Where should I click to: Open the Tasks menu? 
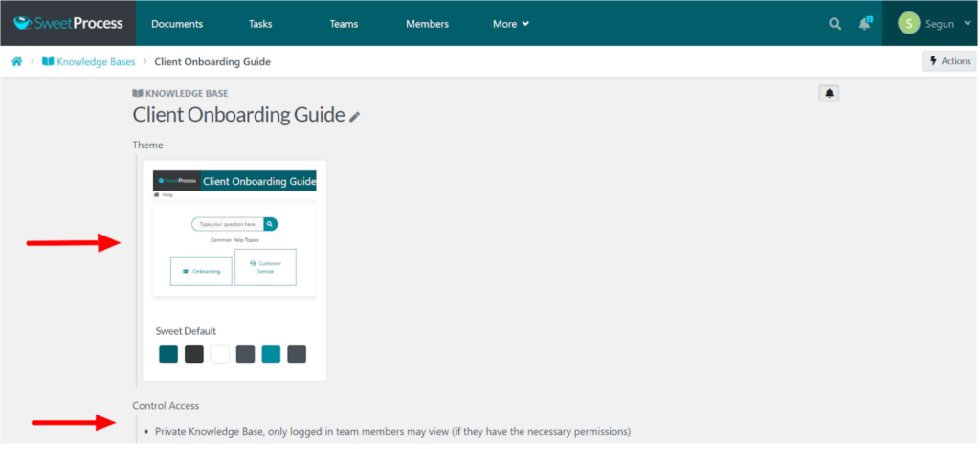[x=260, y=24]
